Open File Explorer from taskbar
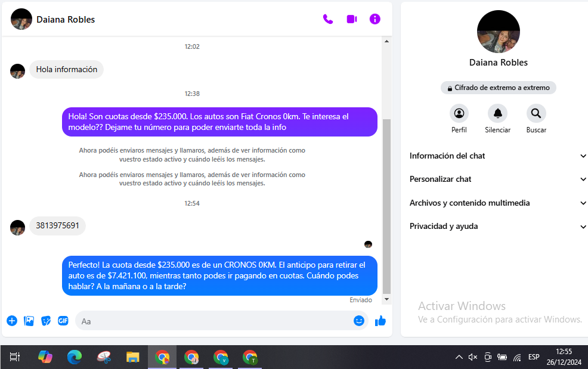Viewport: 588px width, 369px height. 133,357
